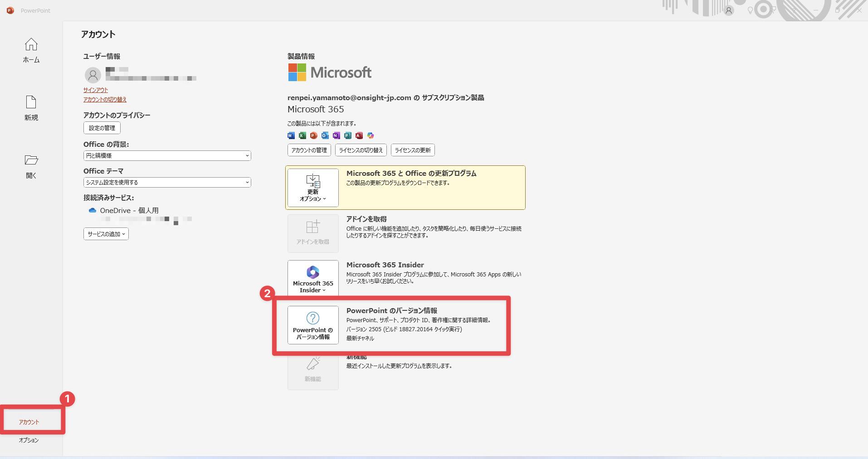Screen dimensions: 868x459
Task: Click the Microsoft four-color logo
Action: 297,72
